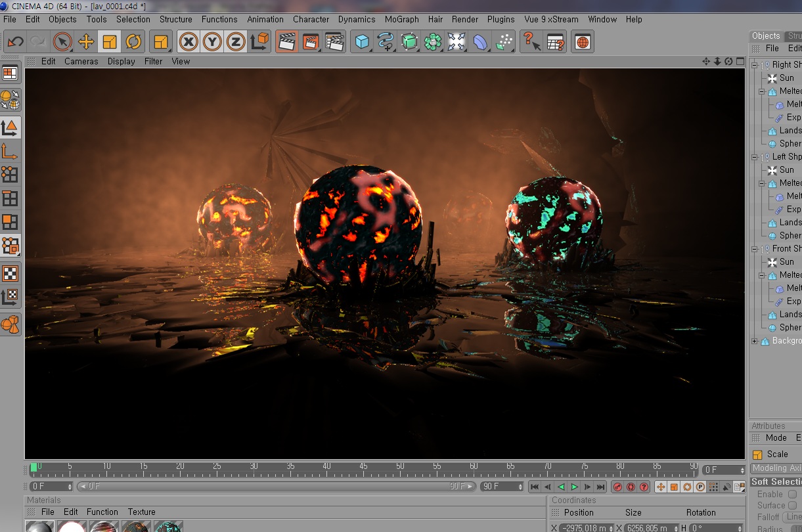Open the Render menu

465,19
